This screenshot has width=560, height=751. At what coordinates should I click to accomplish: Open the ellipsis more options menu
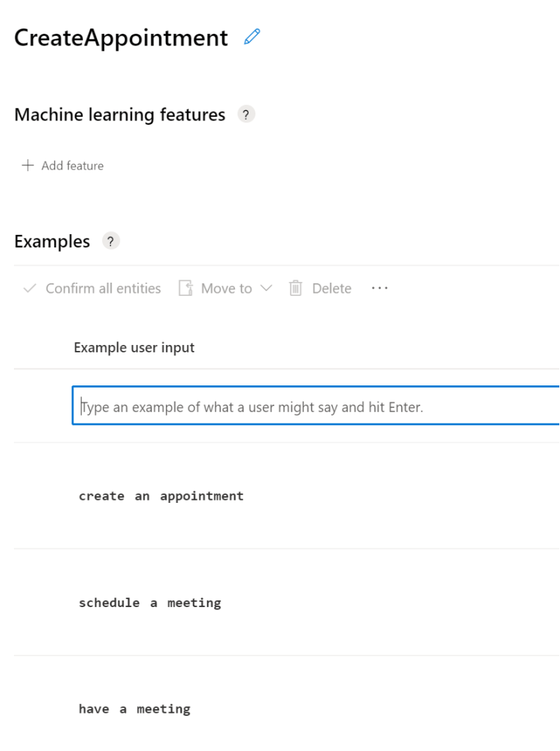pyautogui.click(x=379, y=288)
